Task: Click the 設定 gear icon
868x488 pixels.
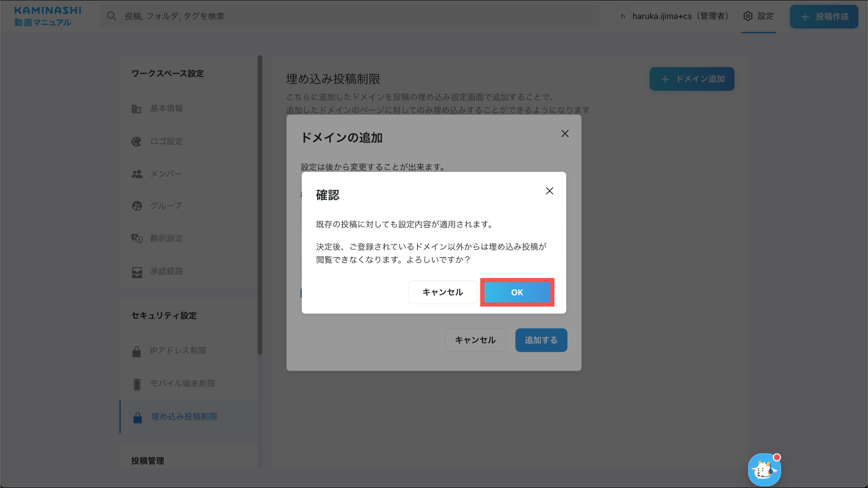Action: (748, 16)
